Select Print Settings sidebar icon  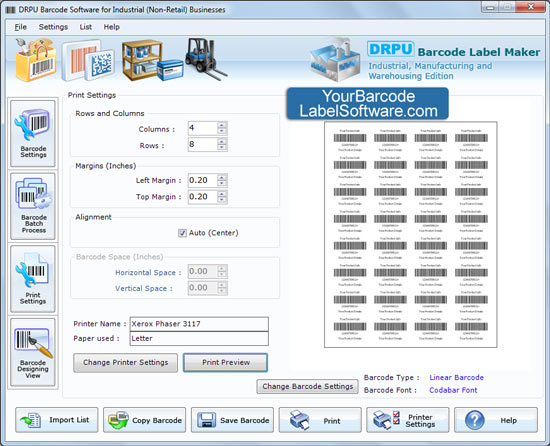click(x=33, y=279)
